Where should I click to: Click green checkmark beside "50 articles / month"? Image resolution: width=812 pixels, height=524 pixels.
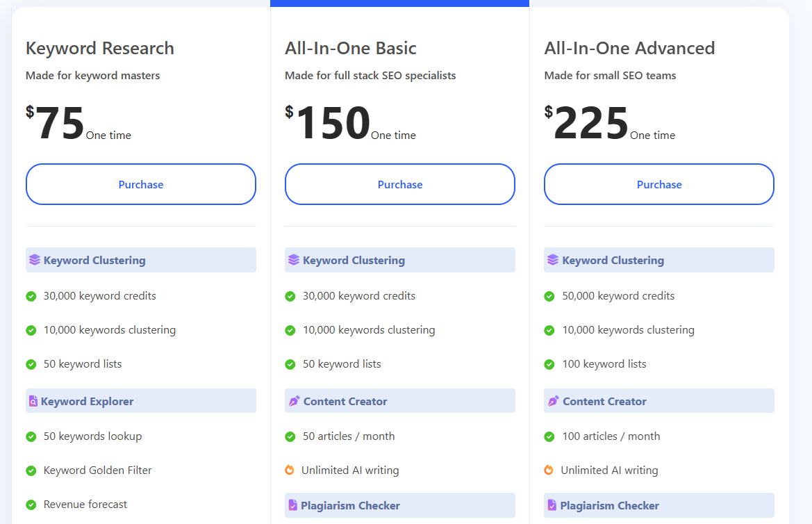(290, 437)
